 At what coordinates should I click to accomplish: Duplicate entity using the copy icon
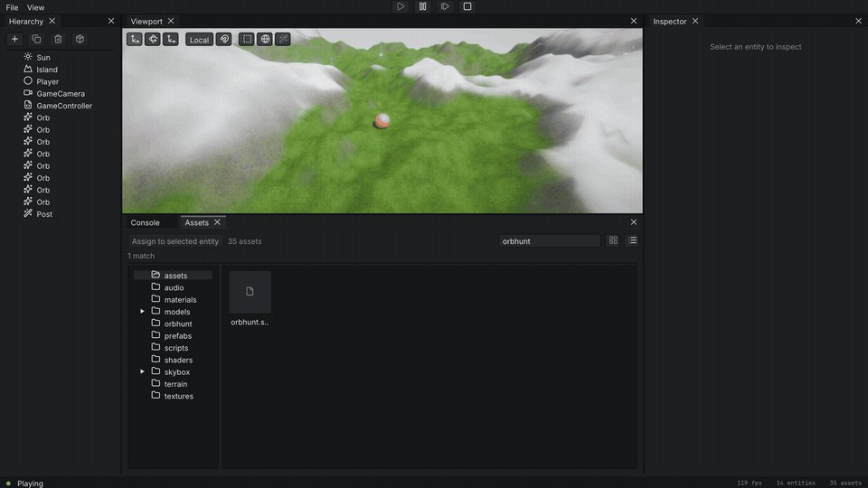pyautogui.click(x=36, y=39)
